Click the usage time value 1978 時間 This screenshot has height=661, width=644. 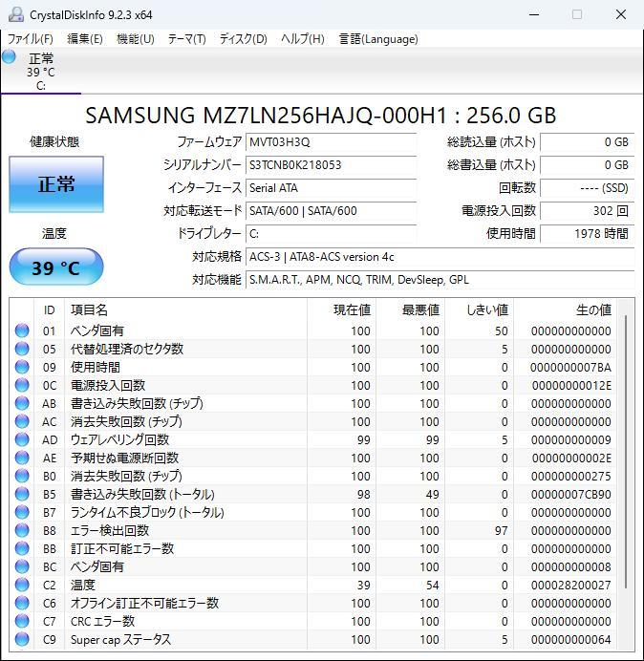click(587, 233)
